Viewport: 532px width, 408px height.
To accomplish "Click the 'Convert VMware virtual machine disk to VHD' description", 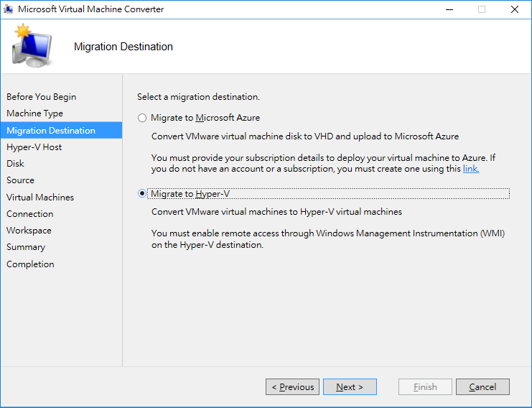I will pyautogui.click(x=305, y=136).
